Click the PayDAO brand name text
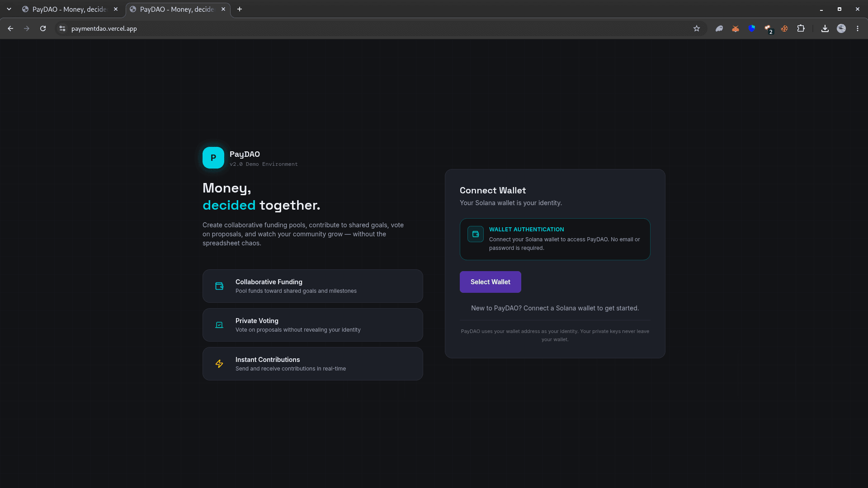This screenshot has height=488, width=868. 245,154
